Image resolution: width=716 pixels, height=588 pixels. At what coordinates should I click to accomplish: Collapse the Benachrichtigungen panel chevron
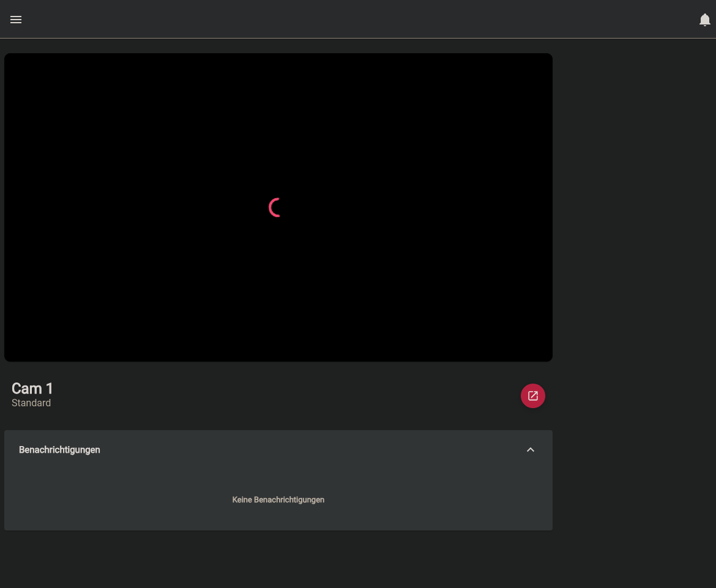[x=531, y=450]
